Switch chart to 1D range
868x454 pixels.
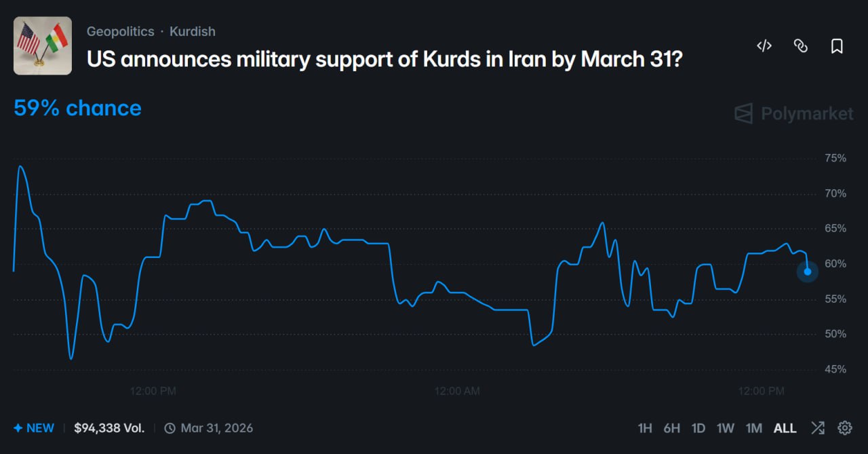(698, 428)
